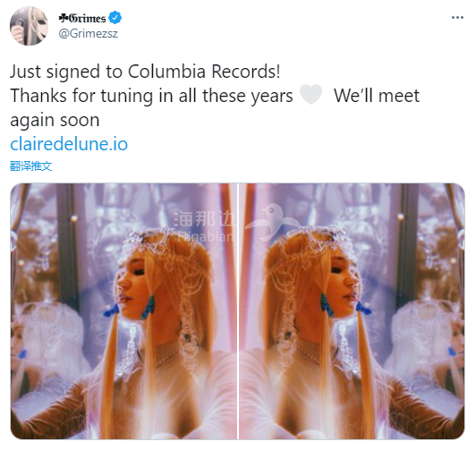
Task: Open the @Grimezsz handle link
Action: 88,33
